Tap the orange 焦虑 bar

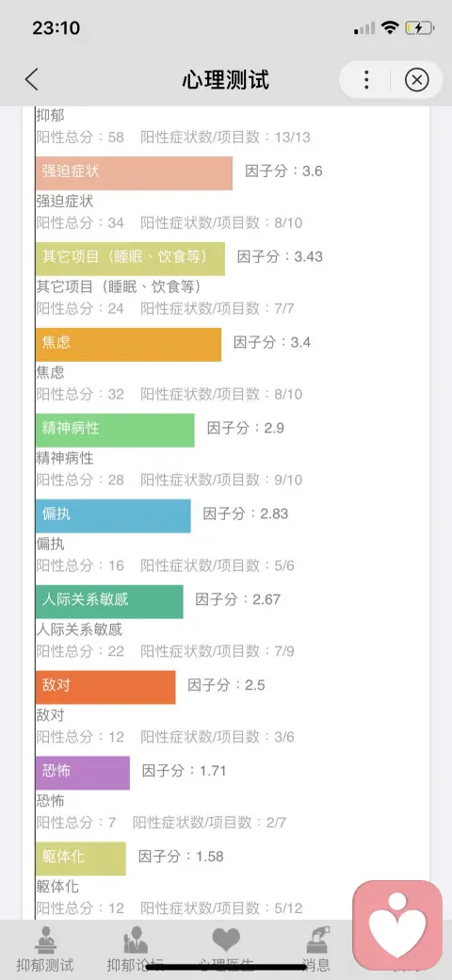(129, 344)
